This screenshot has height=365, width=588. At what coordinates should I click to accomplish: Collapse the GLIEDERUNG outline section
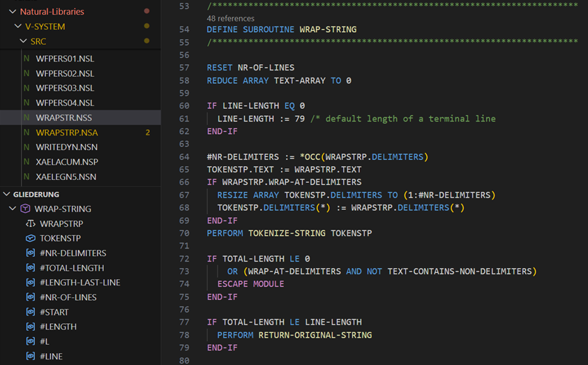click(6, 194)
